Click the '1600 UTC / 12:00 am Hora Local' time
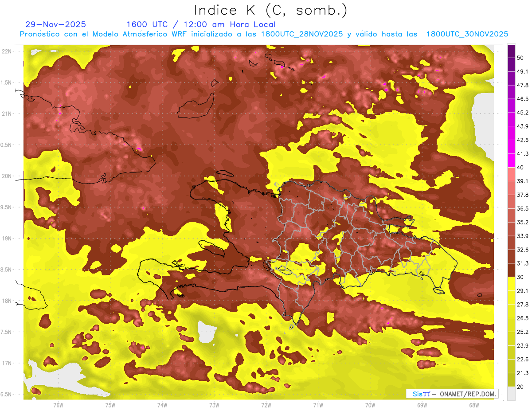Image resolution: width=532 pixels, height=411 pixels. click(201, 24)
